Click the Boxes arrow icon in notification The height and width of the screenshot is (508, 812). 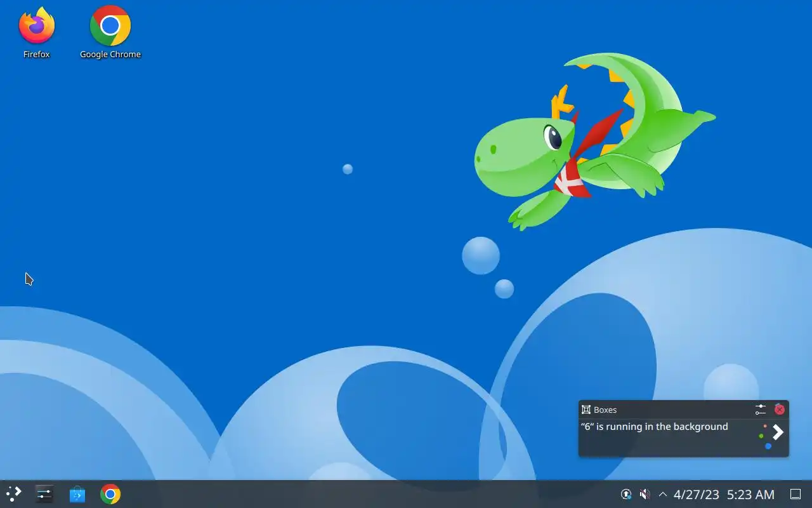(x=771, y=435)
